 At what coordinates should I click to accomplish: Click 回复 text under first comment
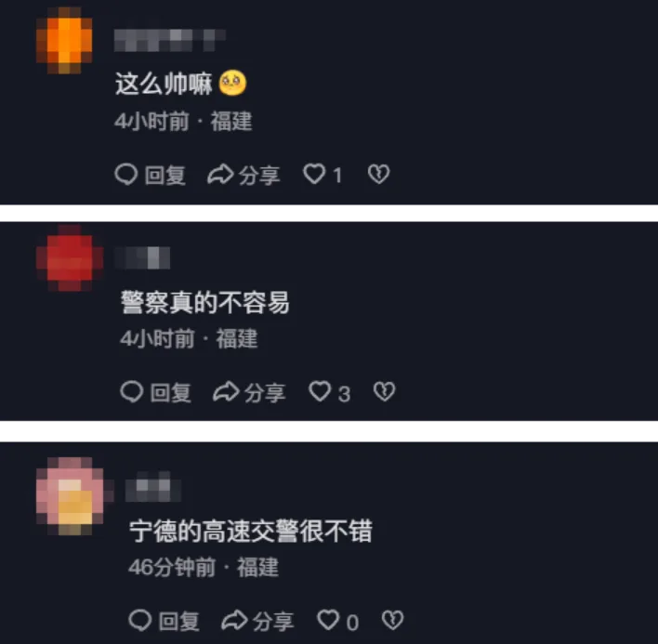point(164,175)
